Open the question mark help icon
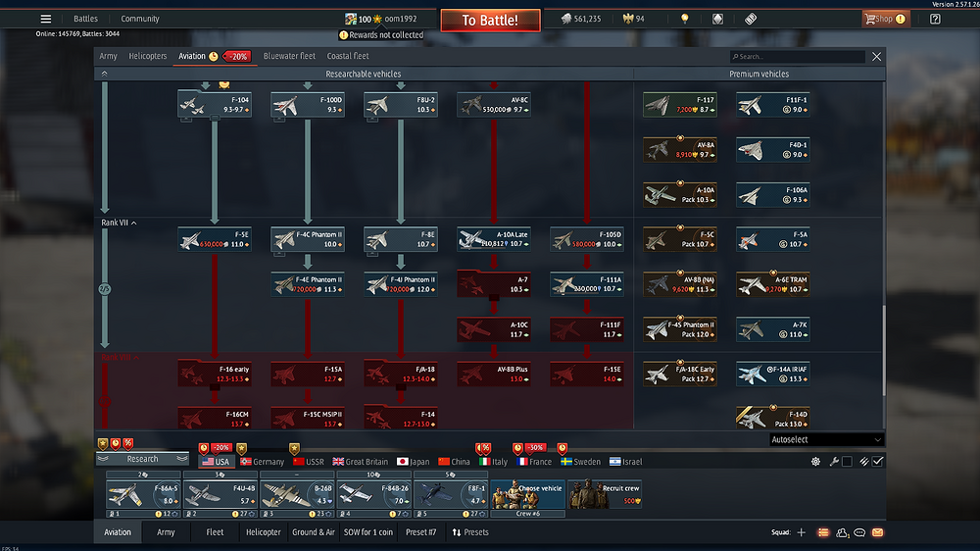Viewport: 980px width, 551px height. (935, 19)
